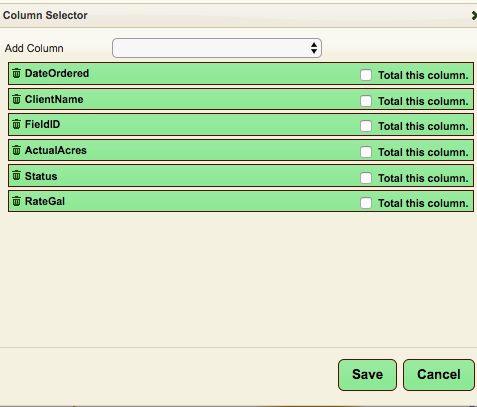Open the Add Column dropdown

coord(217,48)
